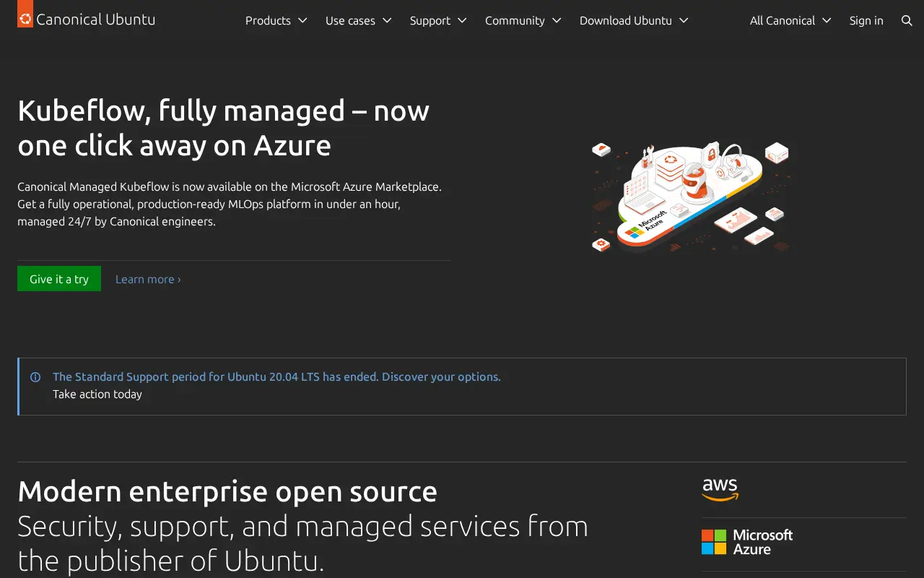Expand the Use cases menu

(358, 20)
